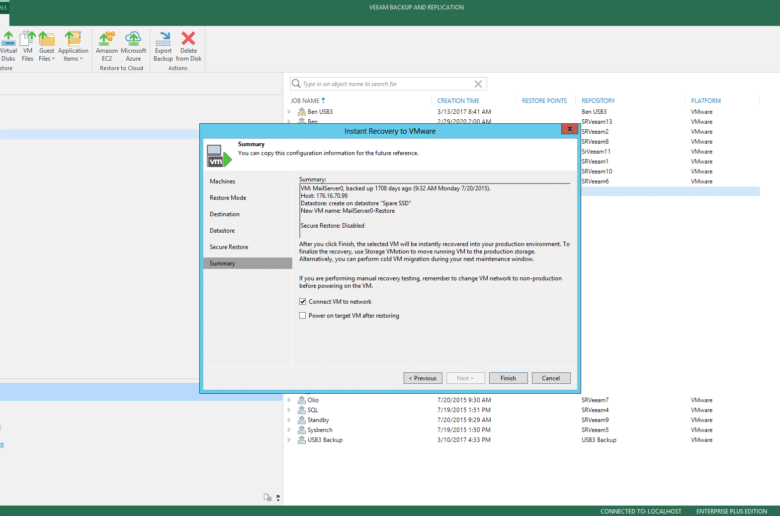Cancel the Instant Recovery wizard

[x=551, y=378]
